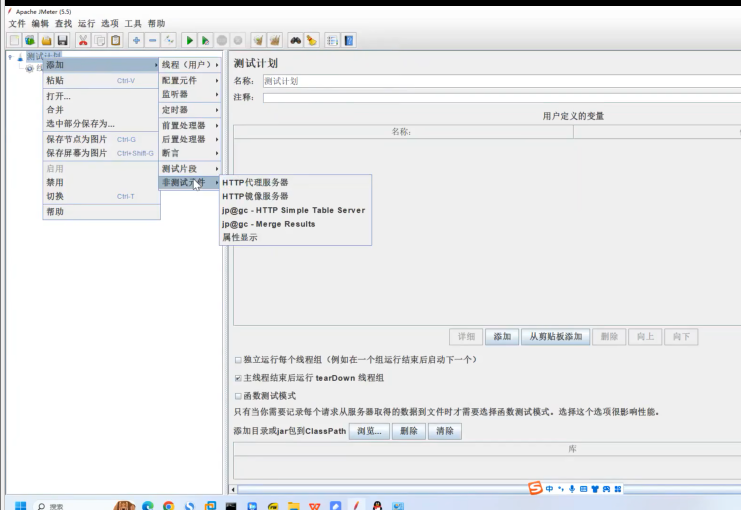Open the 文件 menu

click(17, 24)
